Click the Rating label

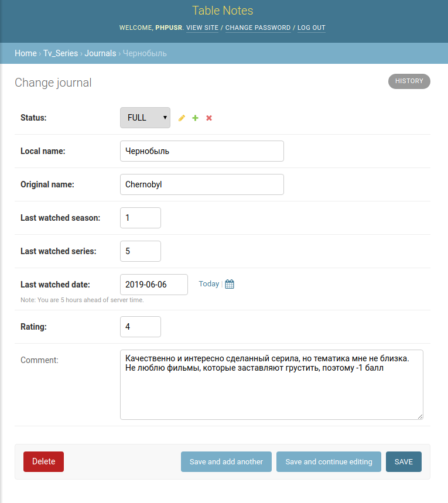tap(33, 327)
